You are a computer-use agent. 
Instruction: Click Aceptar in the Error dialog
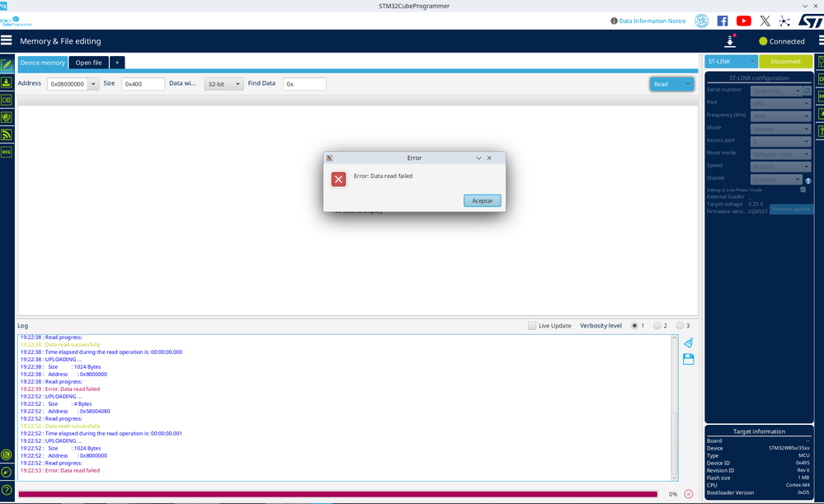pyautogui.click(x=483, y=200)
